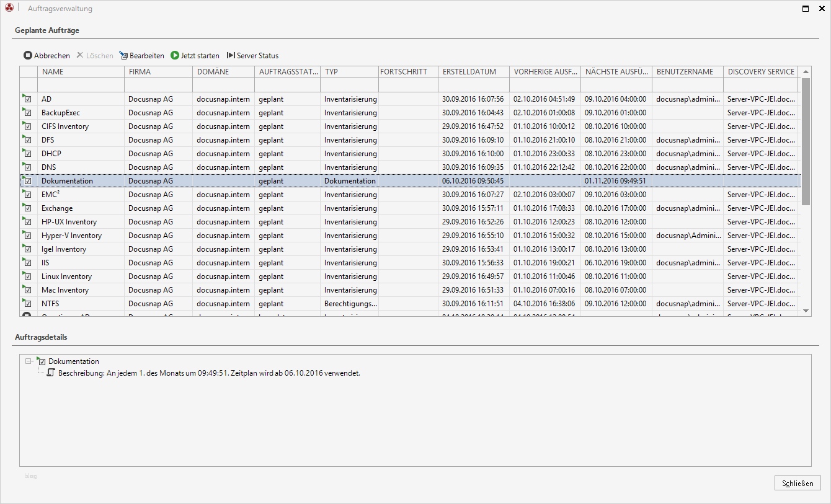The height and width of the screenshot is (504, 831).
Task: Select the Hyper-V Inventory job name
Action: (x=71, y=236)
